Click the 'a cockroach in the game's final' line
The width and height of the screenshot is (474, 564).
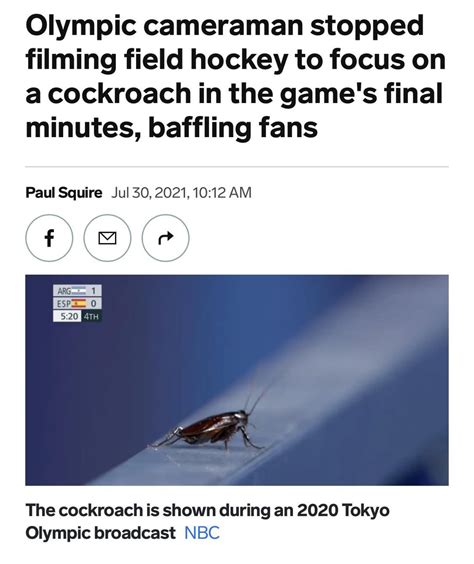pyautogui.click(x=234, y=93)
